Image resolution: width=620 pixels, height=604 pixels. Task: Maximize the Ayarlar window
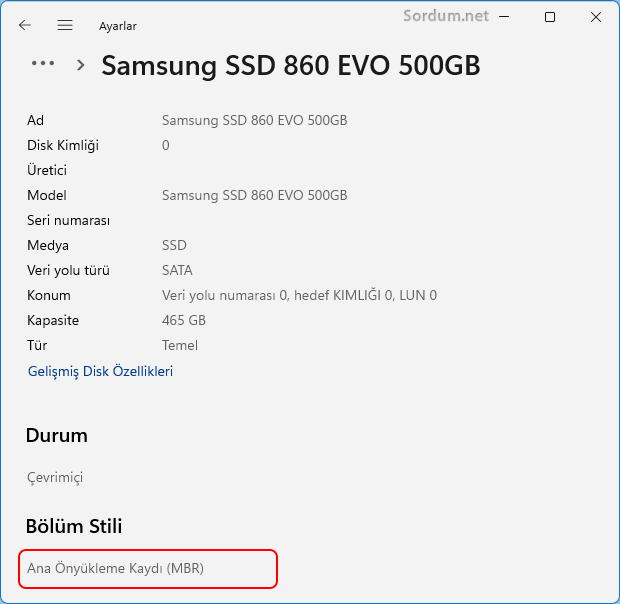[550, 17]
